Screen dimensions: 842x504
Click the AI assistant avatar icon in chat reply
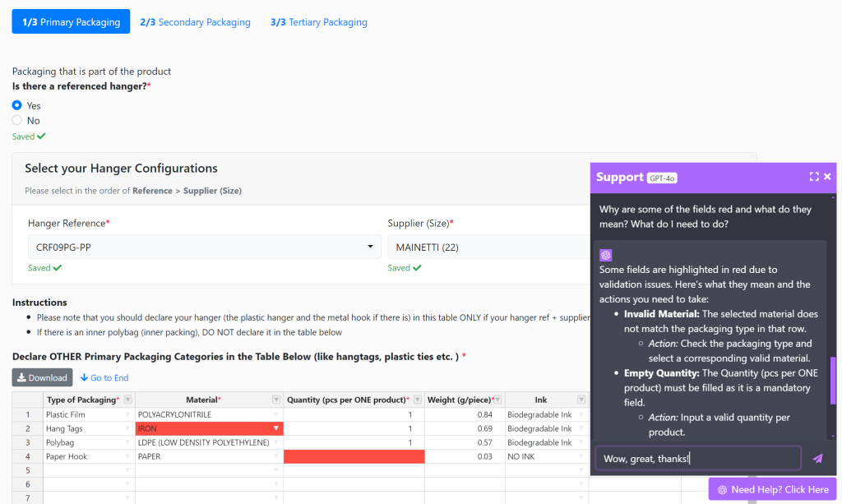click(606, 255)
